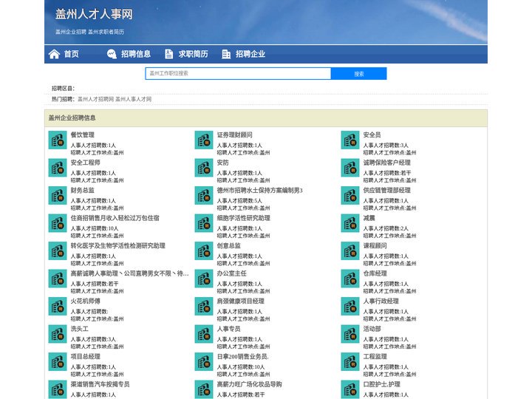Click the job icon beside 证券理财顾问

[204, 140]
